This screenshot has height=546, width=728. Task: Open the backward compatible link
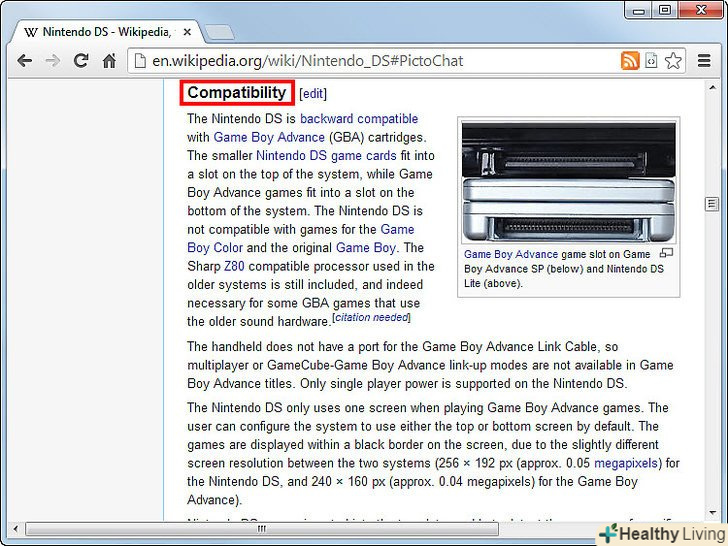[x=359, y=119]
